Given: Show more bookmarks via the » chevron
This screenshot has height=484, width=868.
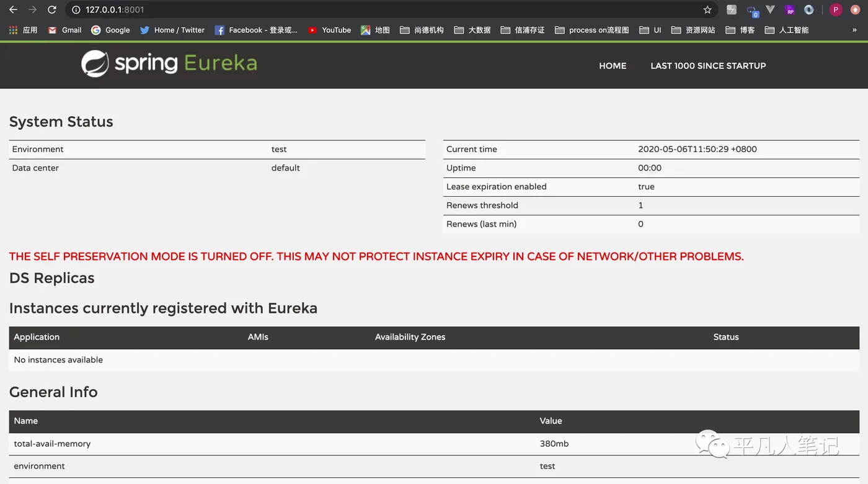Looking at the screenshot, I should point(855,30).
